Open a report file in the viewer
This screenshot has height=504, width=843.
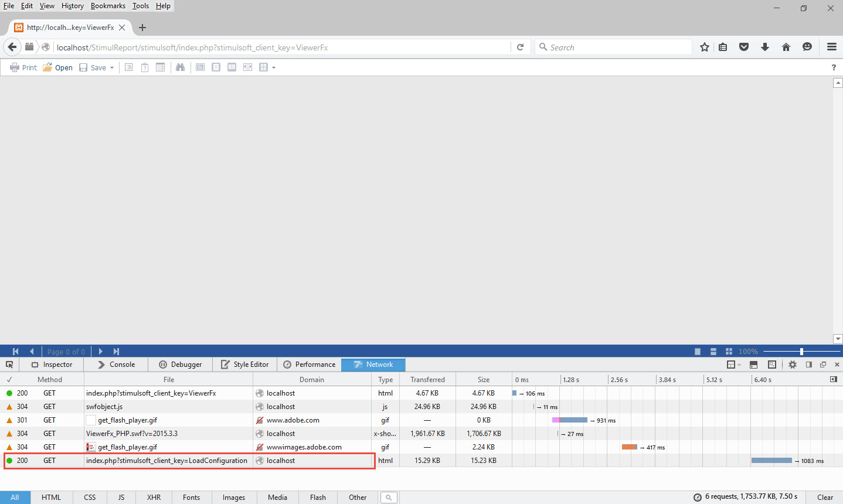(x=58, y=67)
